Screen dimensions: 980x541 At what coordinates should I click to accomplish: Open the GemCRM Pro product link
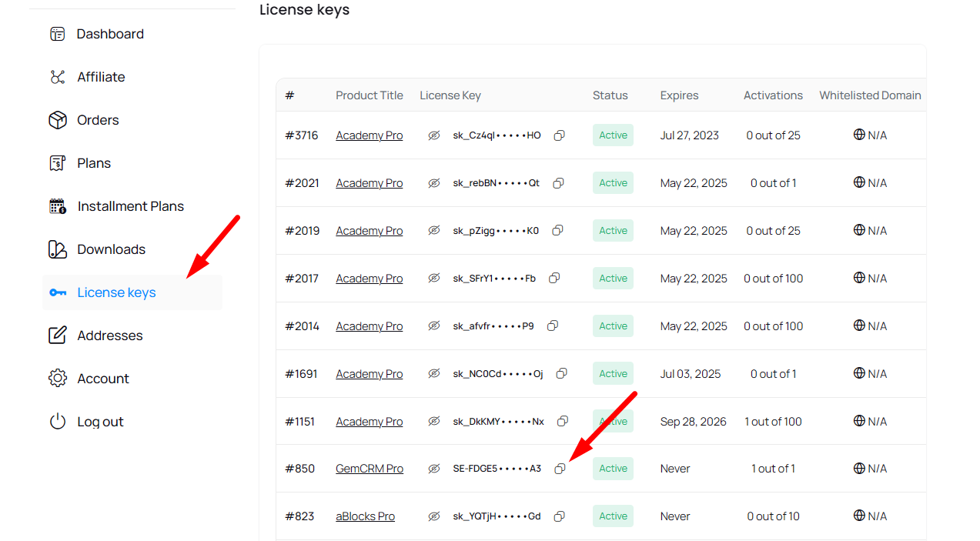coord(370,469)
